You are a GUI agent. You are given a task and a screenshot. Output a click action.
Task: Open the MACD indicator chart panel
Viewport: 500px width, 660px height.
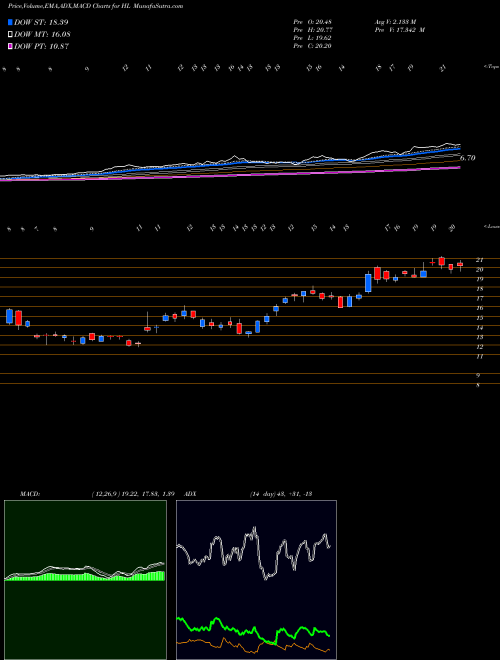[85, 580]
